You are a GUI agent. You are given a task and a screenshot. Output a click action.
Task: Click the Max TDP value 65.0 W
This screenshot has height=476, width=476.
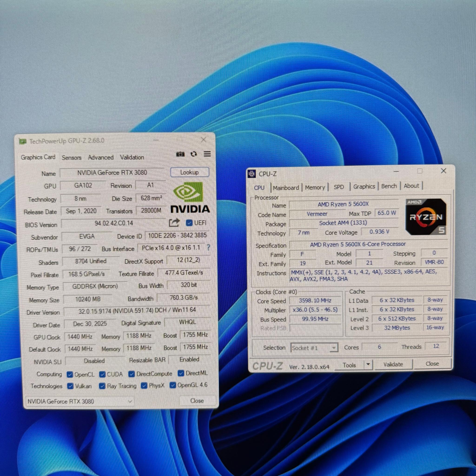point(387,213)
